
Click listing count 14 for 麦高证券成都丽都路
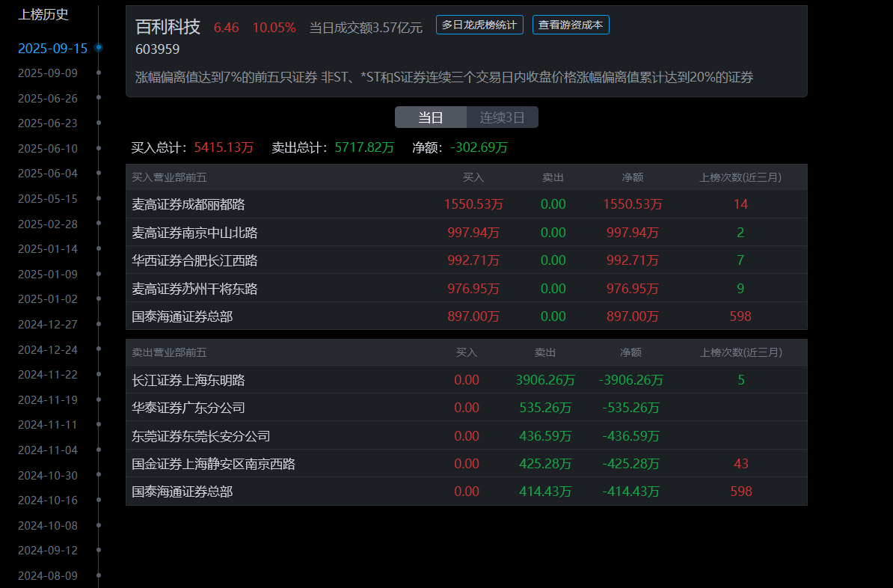[741, 204]
